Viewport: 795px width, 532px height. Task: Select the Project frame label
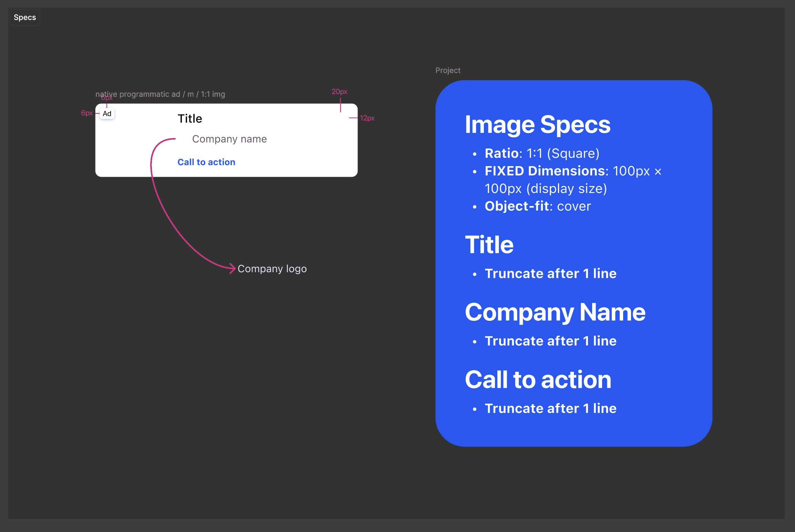click(x=447, y=70)
